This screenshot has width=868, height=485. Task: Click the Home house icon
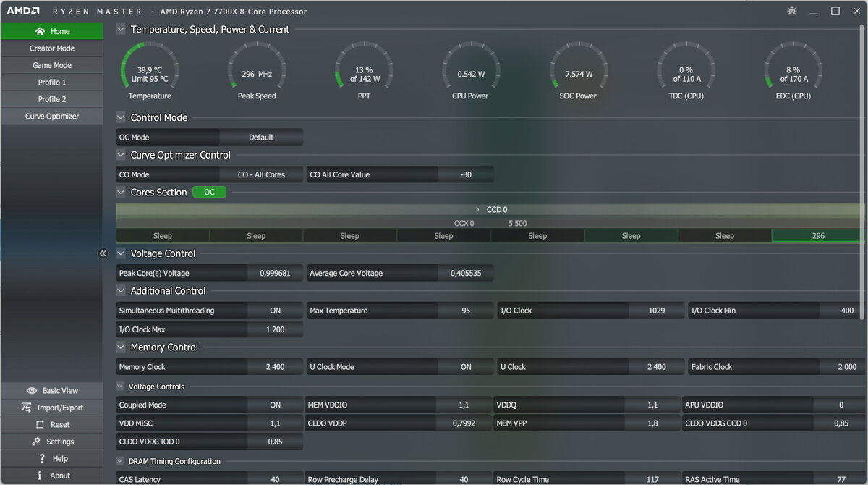(x=40, y=31)
